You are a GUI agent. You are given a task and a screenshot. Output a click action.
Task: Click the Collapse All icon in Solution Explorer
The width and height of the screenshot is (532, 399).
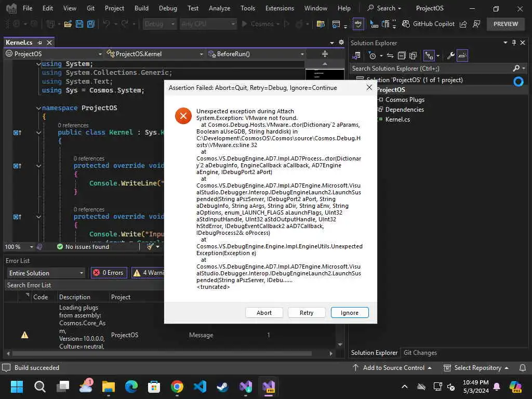[x=402, y=55]
